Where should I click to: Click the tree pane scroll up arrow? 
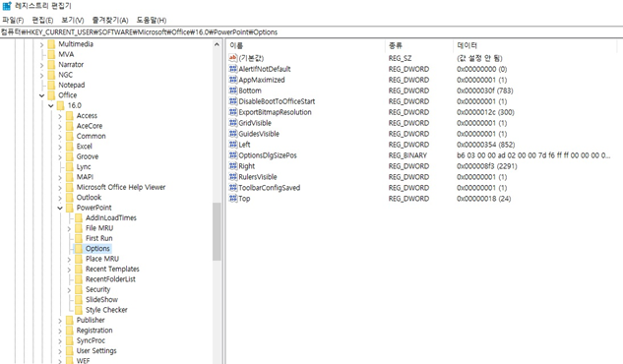coord(217,44)
